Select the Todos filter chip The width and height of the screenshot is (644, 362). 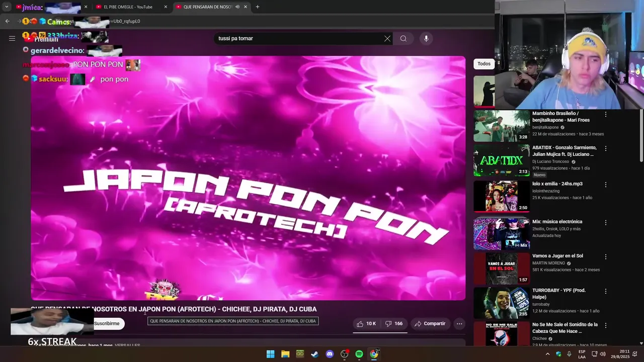click(x=484, y=64)
